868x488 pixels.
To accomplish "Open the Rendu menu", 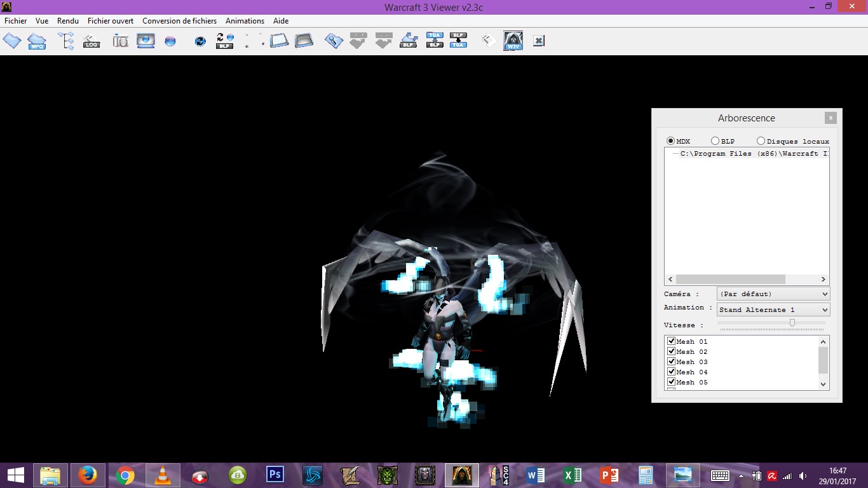I will tap(68, 21).
